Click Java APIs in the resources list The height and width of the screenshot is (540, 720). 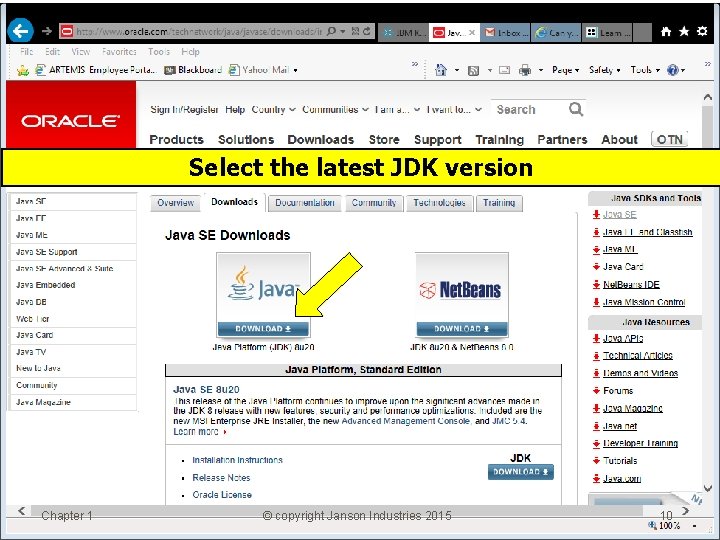[623, 338]
